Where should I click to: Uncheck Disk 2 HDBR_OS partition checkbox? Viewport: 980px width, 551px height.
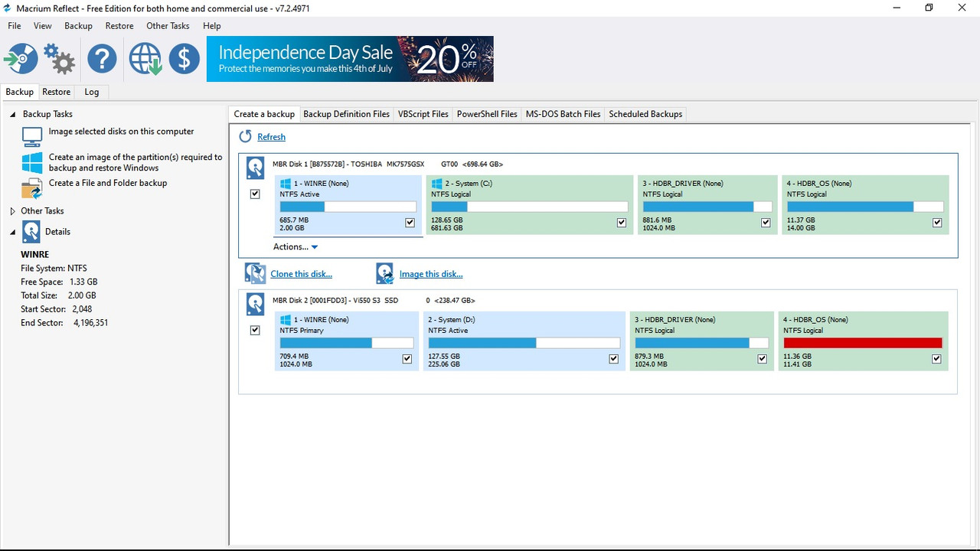click(x=936, y=359)
